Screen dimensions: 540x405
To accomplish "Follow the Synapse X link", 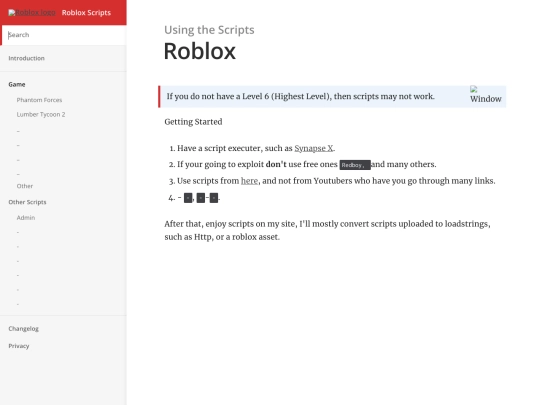I will [314, 148].
